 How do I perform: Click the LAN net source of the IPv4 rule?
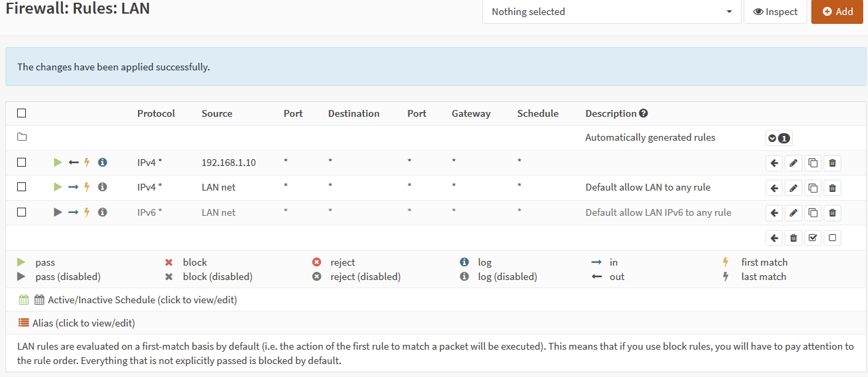click(219, 187)
